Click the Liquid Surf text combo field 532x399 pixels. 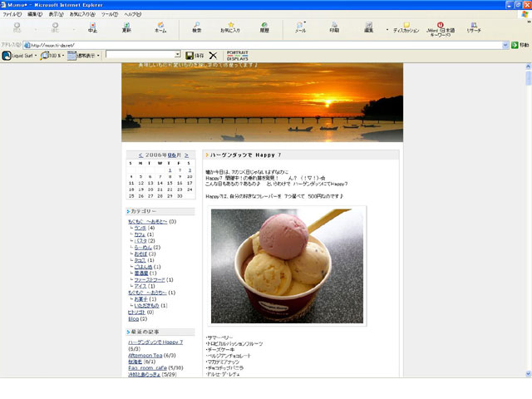tap(140, 55)
